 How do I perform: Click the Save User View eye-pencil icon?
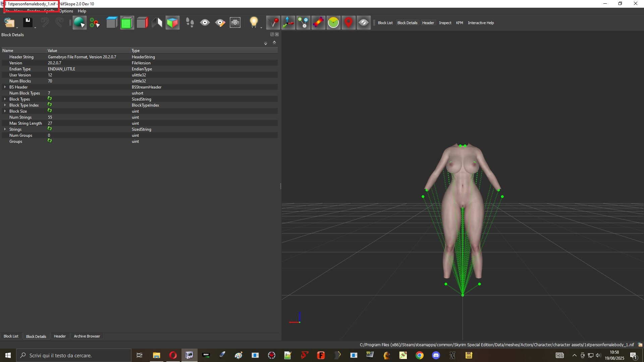coord(220,23)
